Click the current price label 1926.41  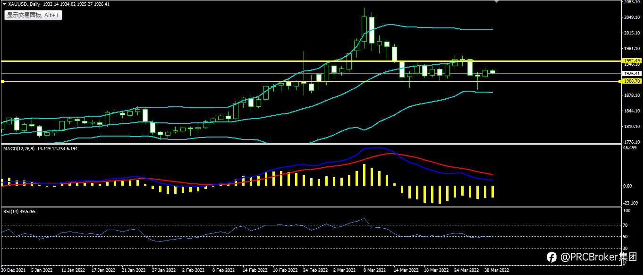pos(631,74)
